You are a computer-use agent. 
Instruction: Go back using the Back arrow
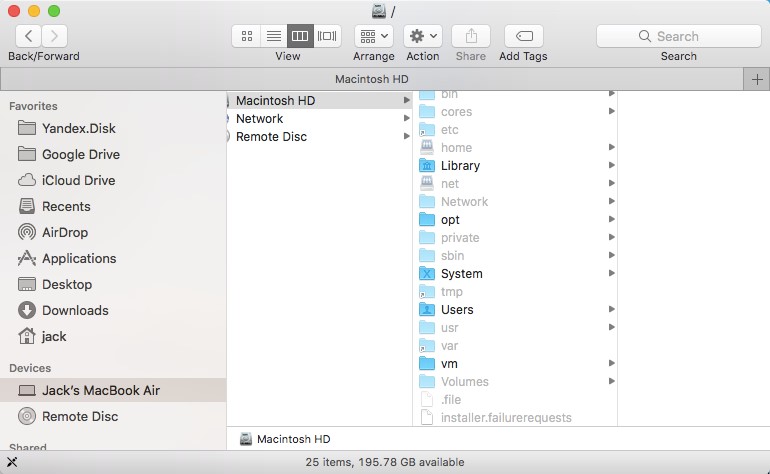28,36
